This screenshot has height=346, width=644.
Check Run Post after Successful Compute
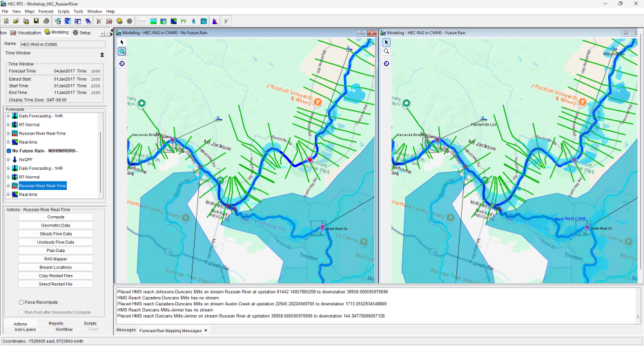(x=21, y=312)
